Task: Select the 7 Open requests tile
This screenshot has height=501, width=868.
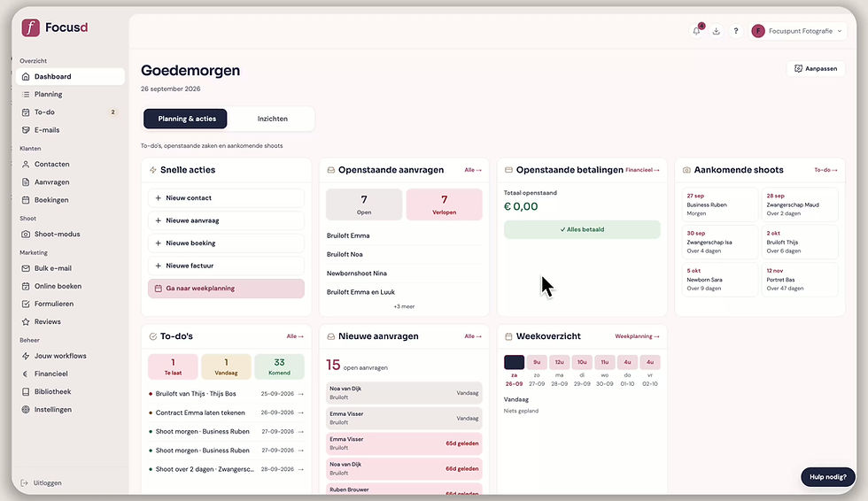Action: pyautogui.click(x=364, y=204)
